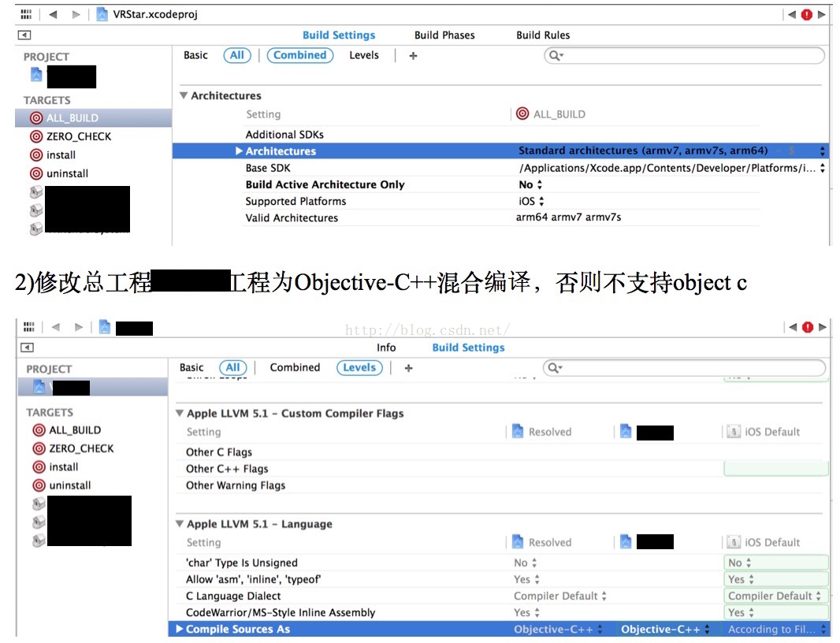Add build setting with plus in top window

click(413, 56)
